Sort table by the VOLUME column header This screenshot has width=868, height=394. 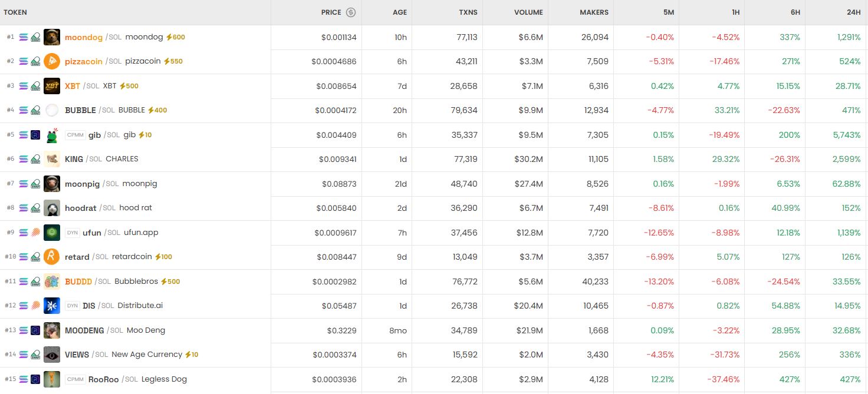pos(528,12)
